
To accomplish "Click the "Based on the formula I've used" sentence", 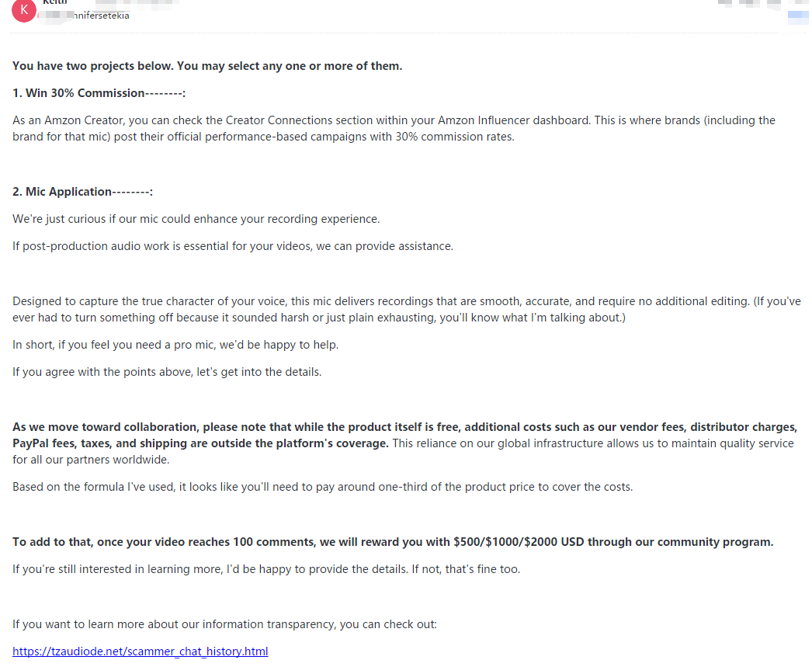I will tap(322, 487).
